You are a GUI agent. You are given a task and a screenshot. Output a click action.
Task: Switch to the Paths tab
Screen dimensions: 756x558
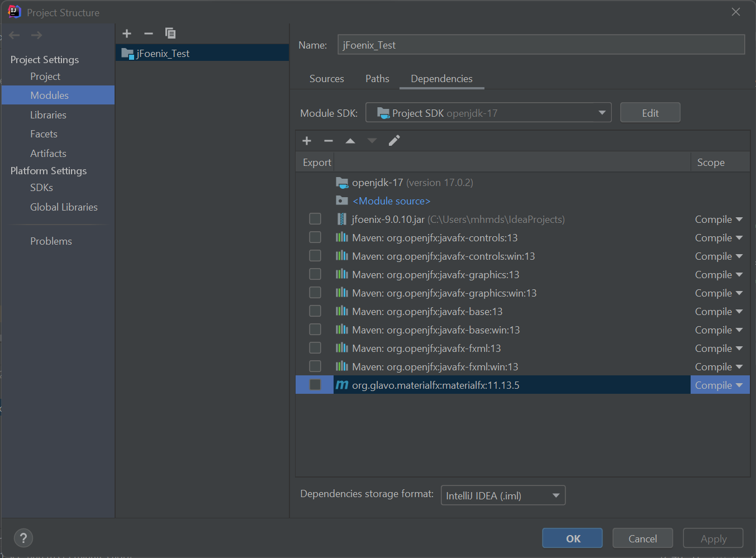tap(377, 79)
